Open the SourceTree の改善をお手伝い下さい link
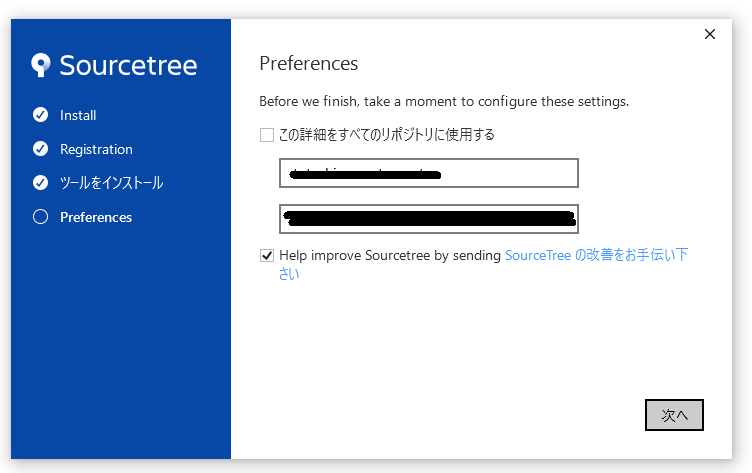The height and width of the screenshot is (473, 752). (596, 255)
